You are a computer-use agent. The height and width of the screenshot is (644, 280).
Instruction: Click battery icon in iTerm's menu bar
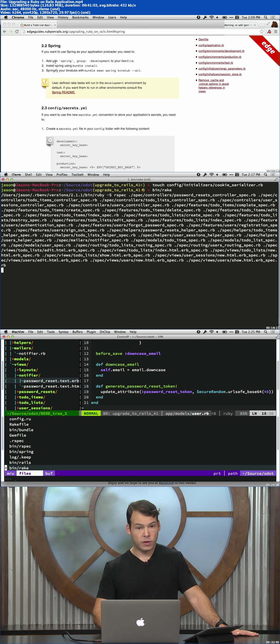[x=225, y=174]
